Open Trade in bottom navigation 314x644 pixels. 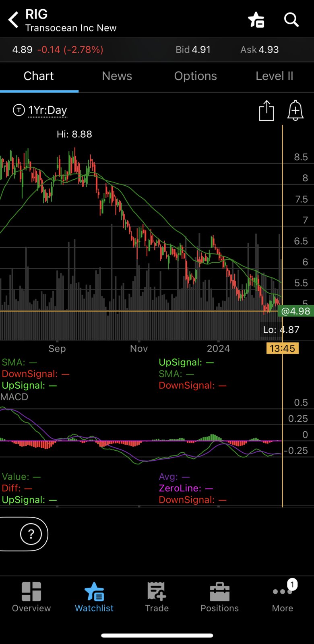(157, 597)
